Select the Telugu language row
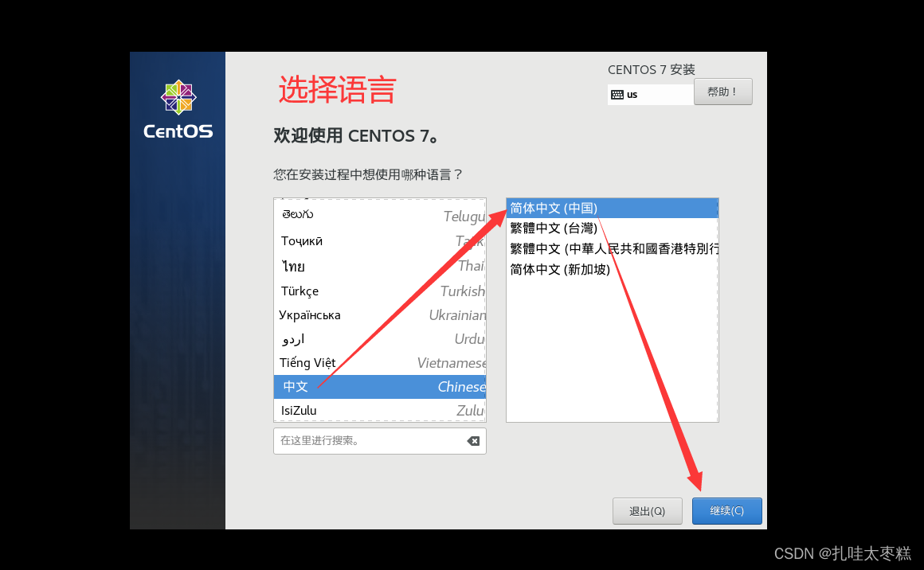924x570 pixels. 380,216
